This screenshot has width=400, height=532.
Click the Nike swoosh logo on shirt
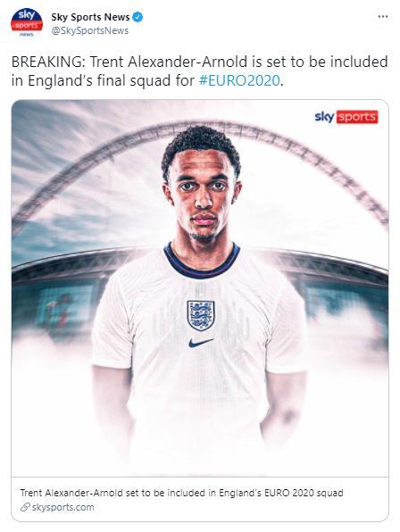tap(201, 343)
